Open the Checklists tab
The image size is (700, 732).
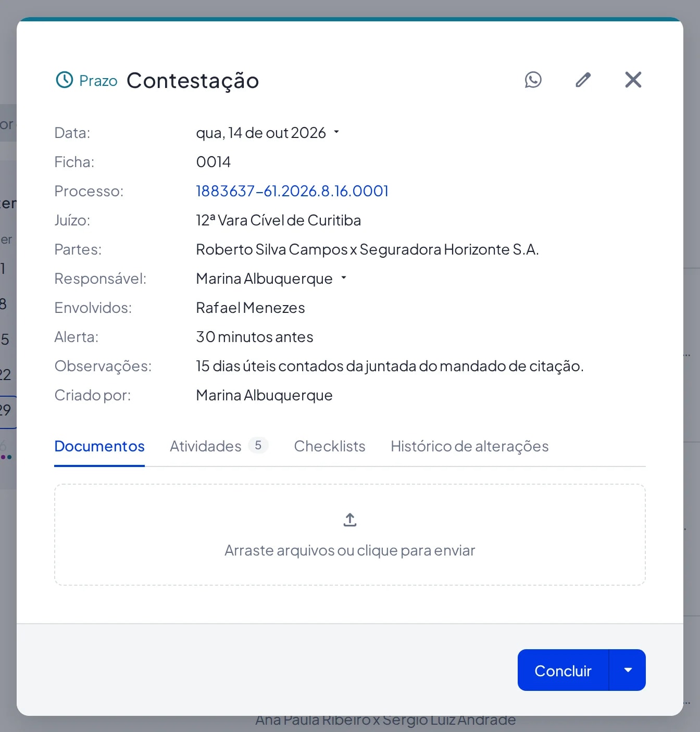(x=330, y=446)
